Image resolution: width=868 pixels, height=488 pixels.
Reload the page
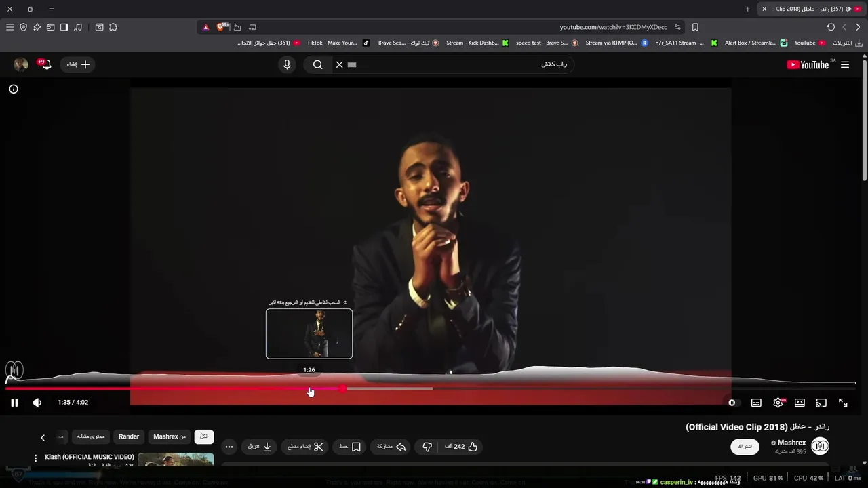point(831,27)
